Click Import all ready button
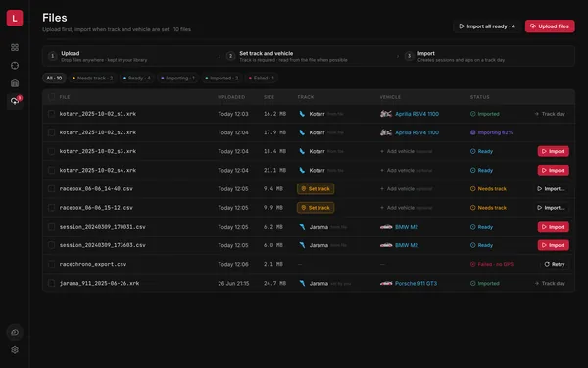Screen dimensions: 588x368 487,26
